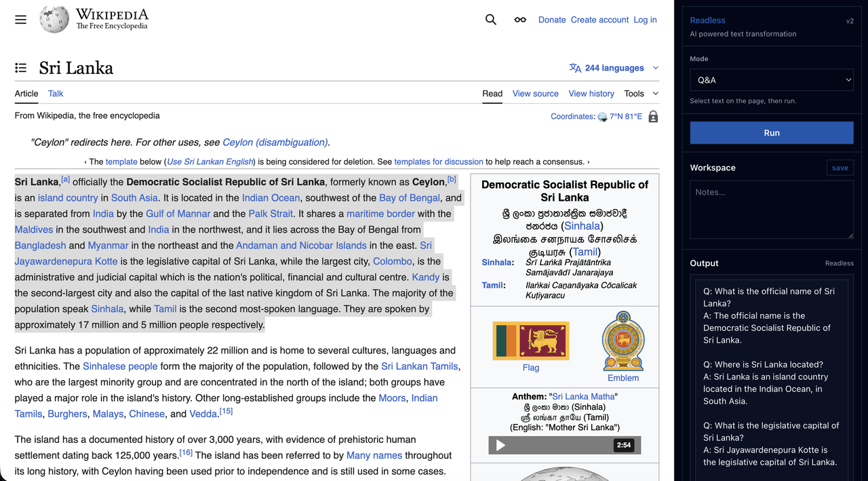
Task: Open the templates for discussion link
Action: coord(439,161)
